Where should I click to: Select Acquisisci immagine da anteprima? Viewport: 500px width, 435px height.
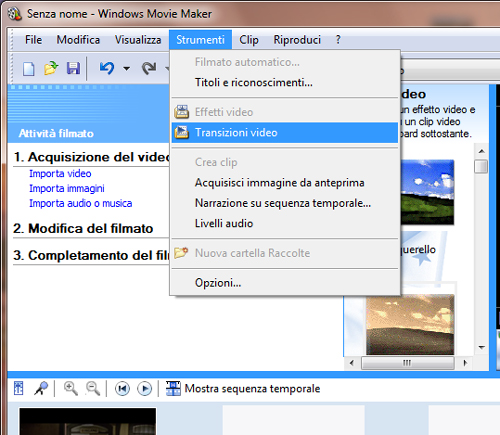[x=285, y=183]
